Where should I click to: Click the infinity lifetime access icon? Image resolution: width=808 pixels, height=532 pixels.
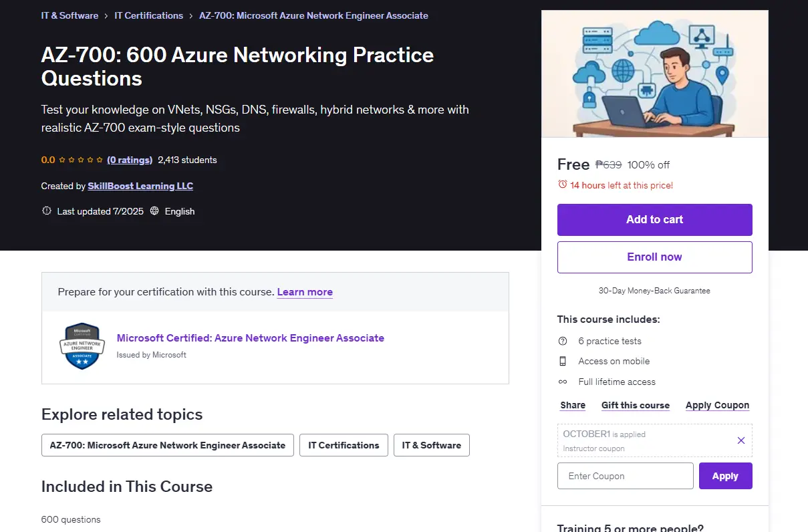[x=563, y=382]
